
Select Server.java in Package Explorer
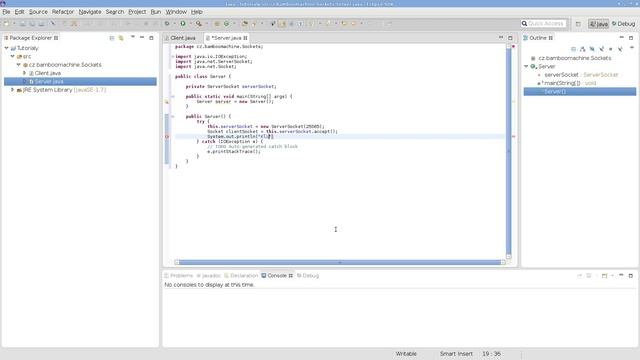[x=80, y=82]
